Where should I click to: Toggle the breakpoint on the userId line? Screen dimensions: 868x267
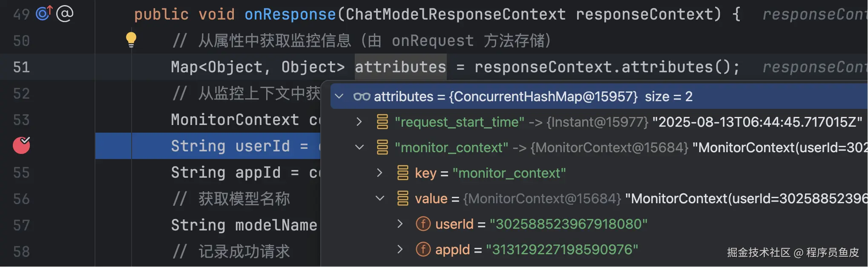21,146
